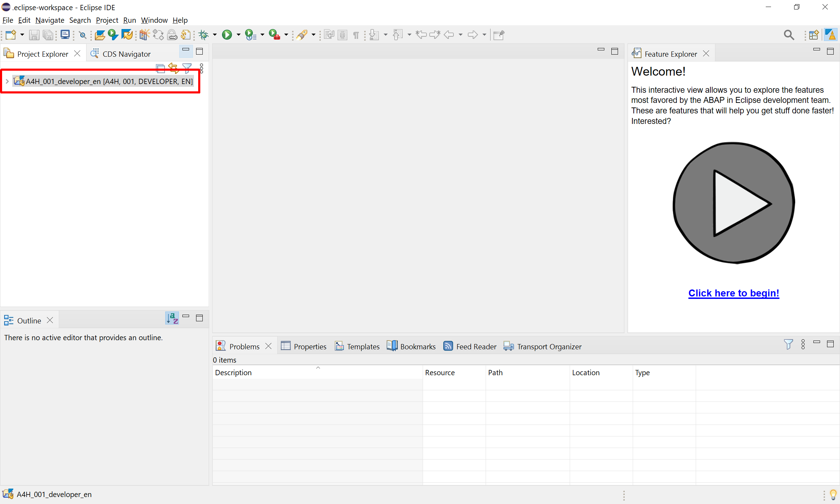Click the toolbar search magnifier icon
Screen dimensions: 840x504
click(x=789, y=35)
